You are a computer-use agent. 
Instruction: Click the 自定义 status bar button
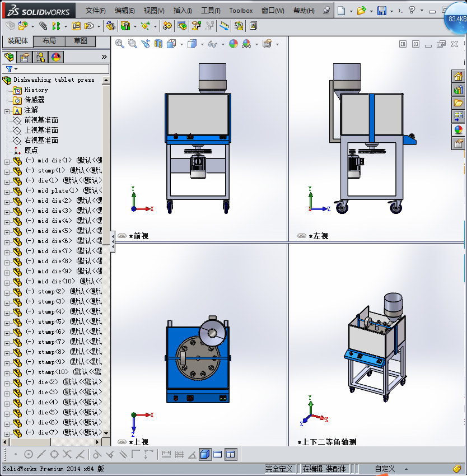click(385, 469)
